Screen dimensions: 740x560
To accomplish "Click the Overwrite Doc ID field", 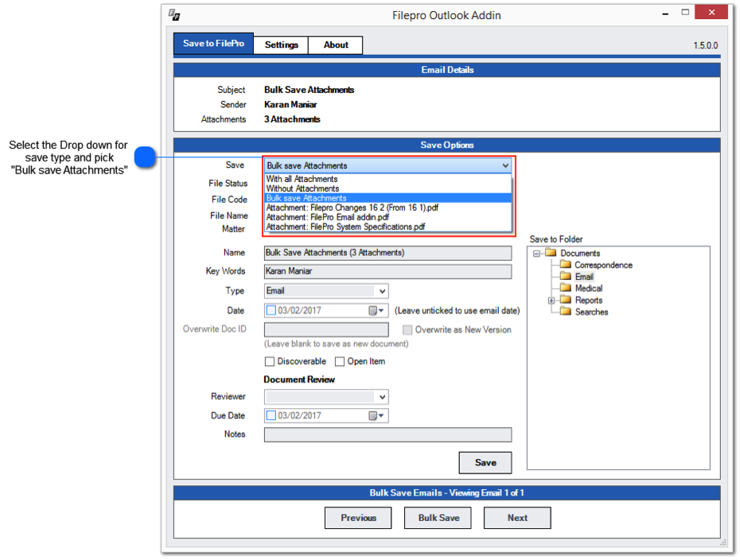I will [x=326, y=330].
